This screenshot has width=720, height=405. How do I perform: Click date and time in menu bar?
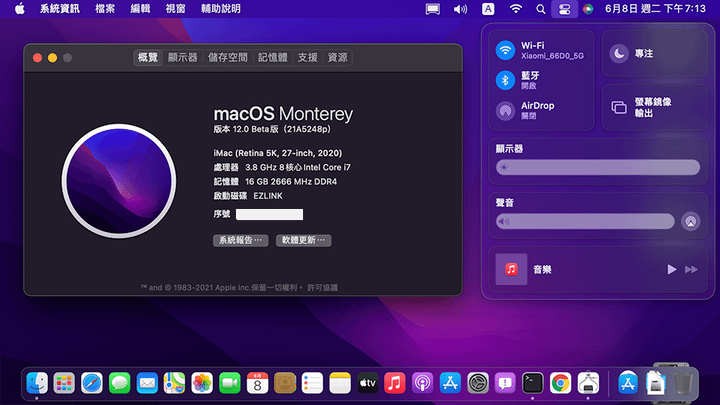pos(655,9)
